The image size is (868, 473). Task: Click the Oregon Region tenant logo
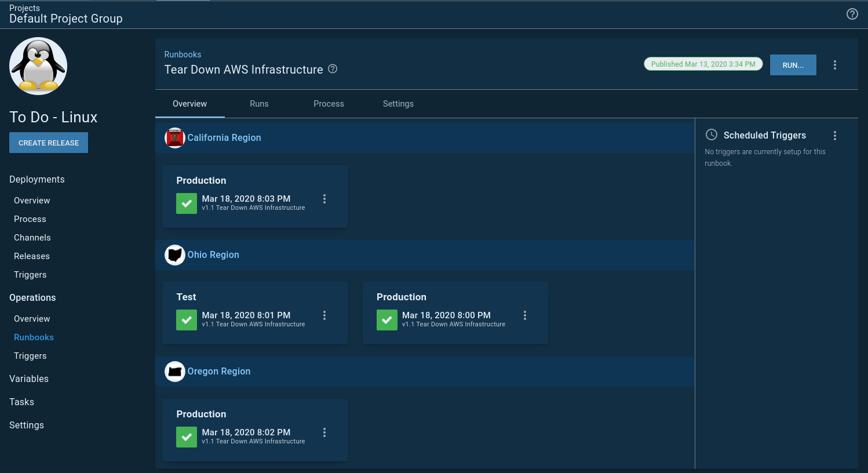coord(174,372)
